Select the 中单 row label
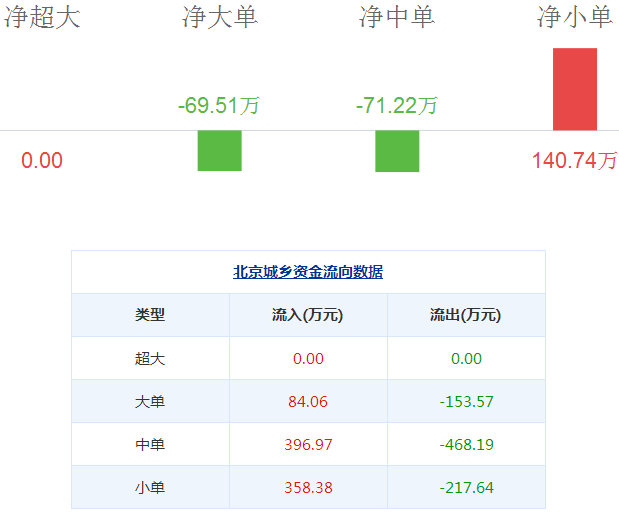This screenshot has width=619, height=513. [150, 444]
